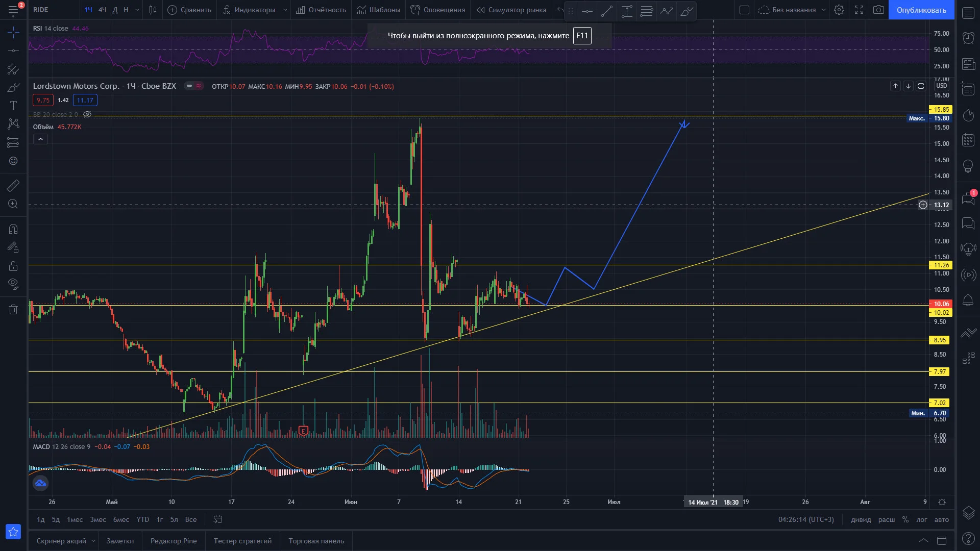Image resolution: width=980 pixels, height=551 pixels.
Task: Click the RIDE symbol search field
Action: click(54, 10)
